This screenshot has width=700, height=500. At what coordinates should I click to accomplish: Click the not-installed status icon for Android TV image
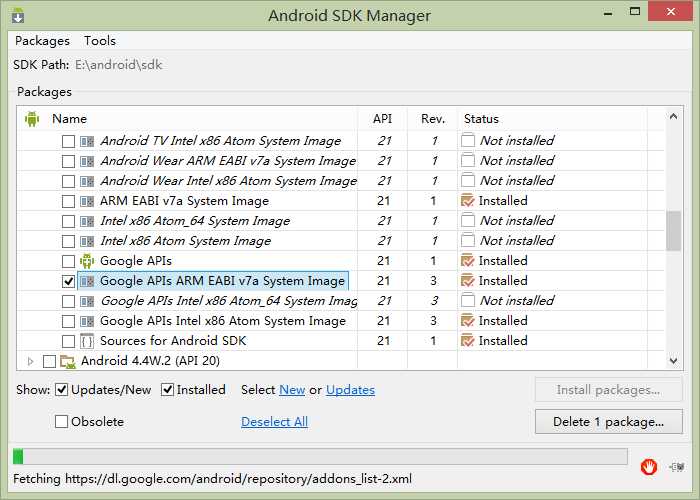(467, 141)
